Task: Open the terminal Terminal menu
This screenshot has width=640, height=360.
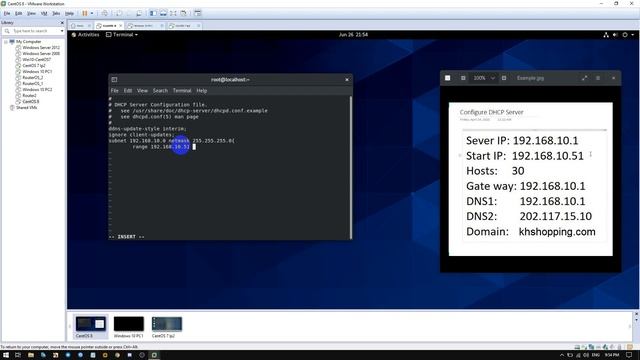Action: 182,91
